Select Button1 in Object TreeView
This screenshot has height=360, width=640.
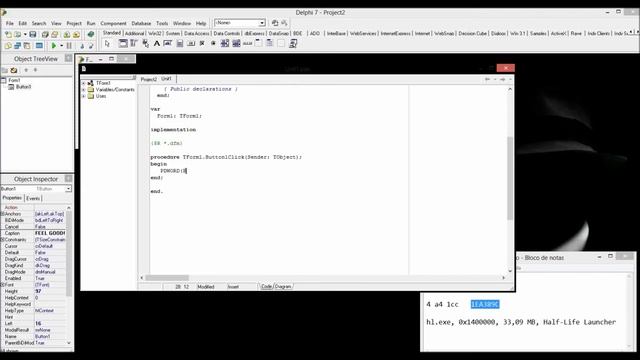click(23, 87)
